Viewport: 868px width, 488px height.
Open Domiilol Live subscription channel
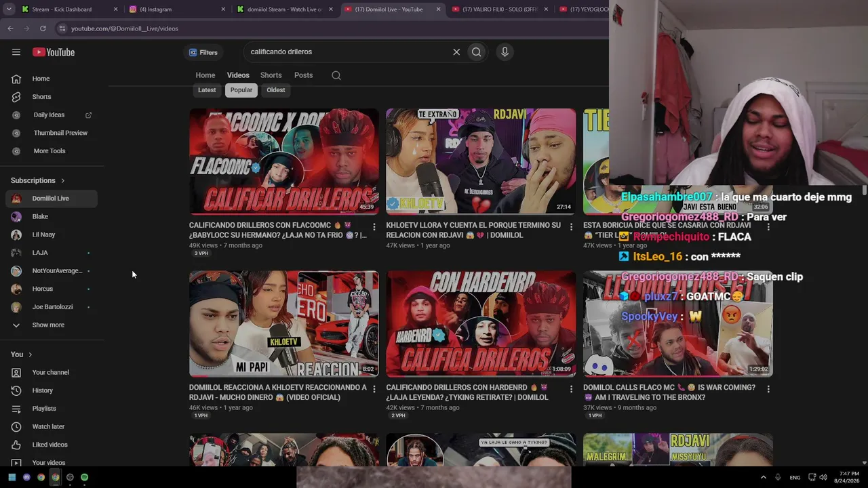click(x=52, y=199)
